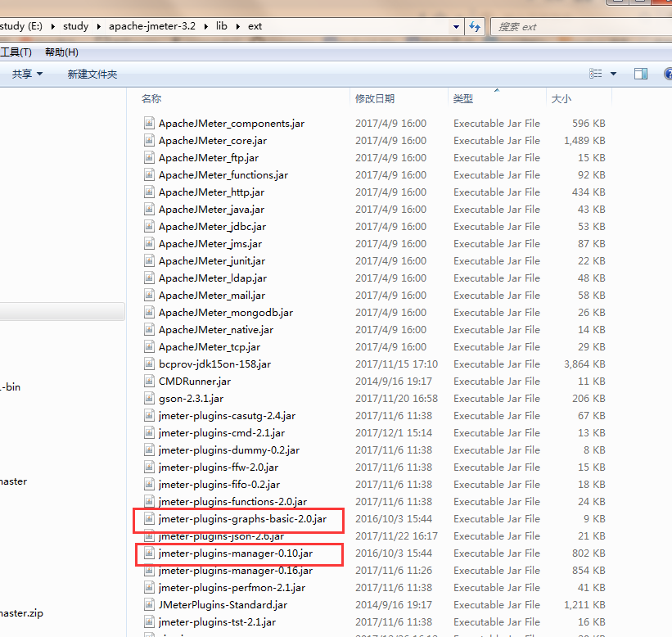Click jar icon of jmeter-plugins-casutg-2.4.jar
This screenshot has height=637, width=672.
click(x=149, y=415)
